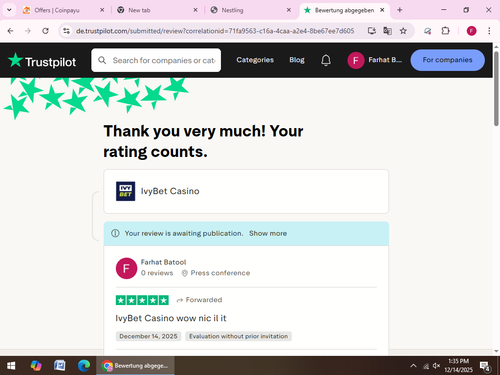The height and width of the screenshot is (375, 500).
Task: Close the Nestling tab
Action: [x=289, y=10]
